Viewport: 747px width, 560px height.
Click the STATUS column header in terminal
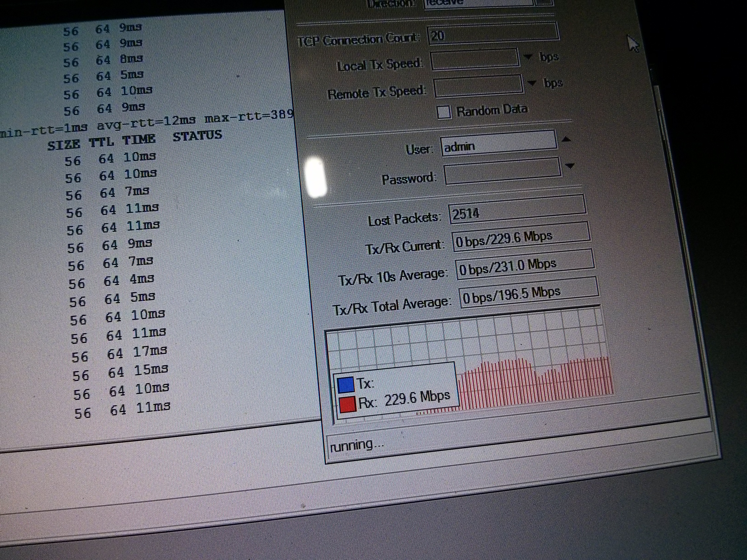click(197, 136)
